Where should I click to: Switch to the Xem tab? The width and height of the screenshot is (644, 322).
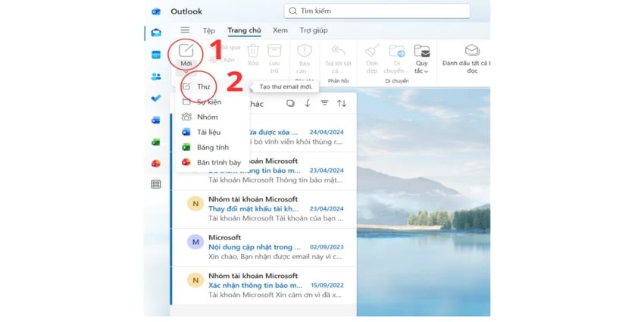coord(280,30)
